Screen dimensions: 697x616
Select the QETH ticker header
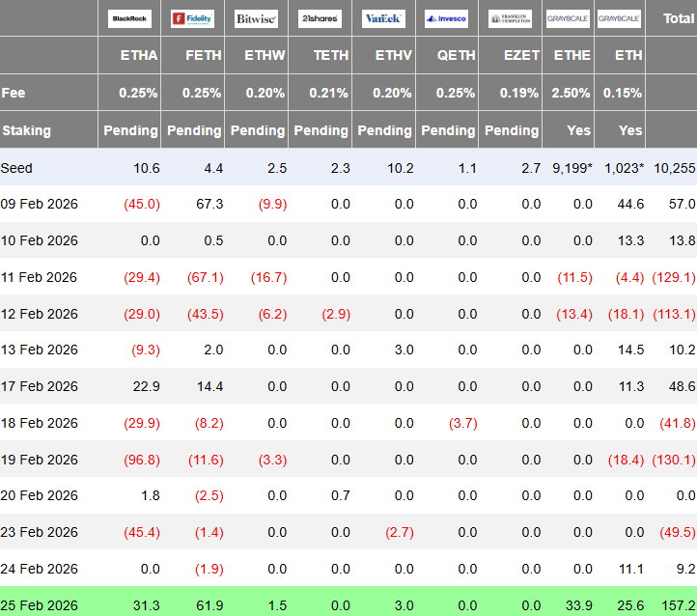pos(456,55)
